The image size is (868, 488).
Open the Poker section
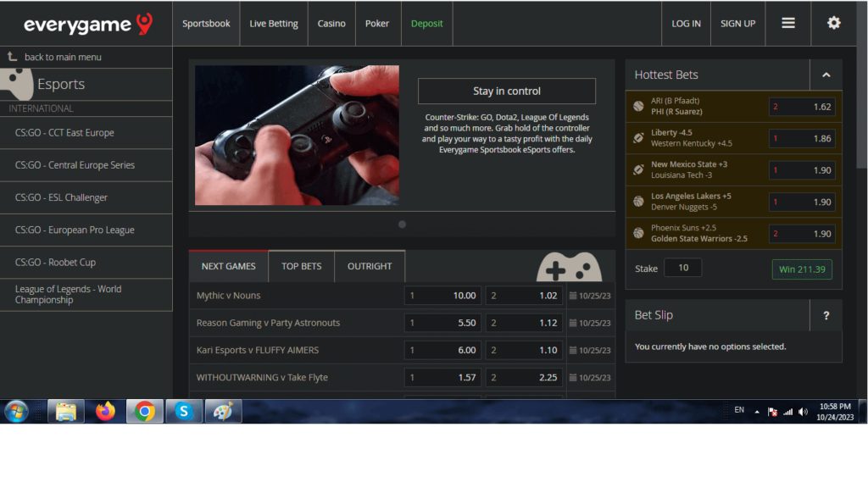coord(377,23)
